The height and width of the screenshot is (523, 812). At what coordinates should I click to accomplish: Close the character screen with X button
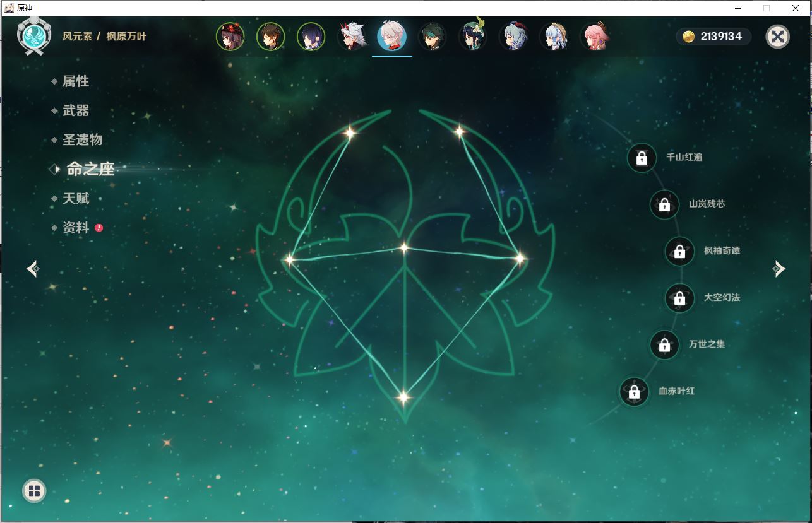[x=777, y=37]
